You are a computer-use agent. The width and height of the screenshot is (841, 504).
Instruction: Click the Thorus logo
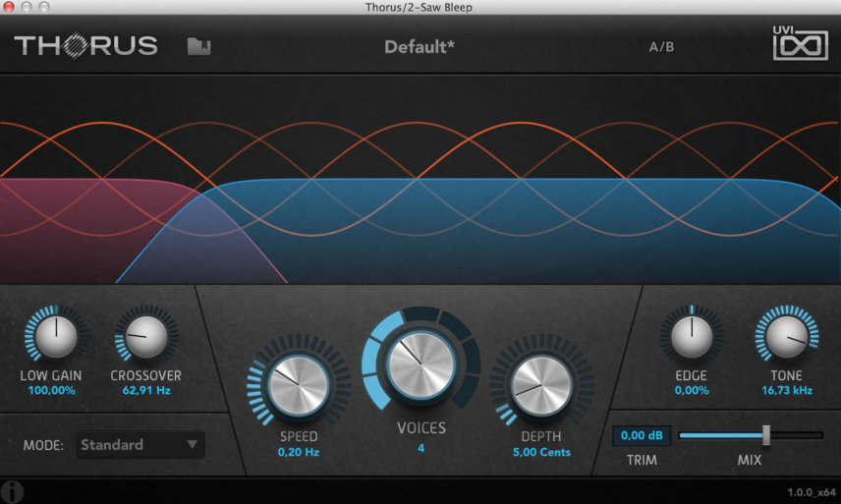click(85, 45)
